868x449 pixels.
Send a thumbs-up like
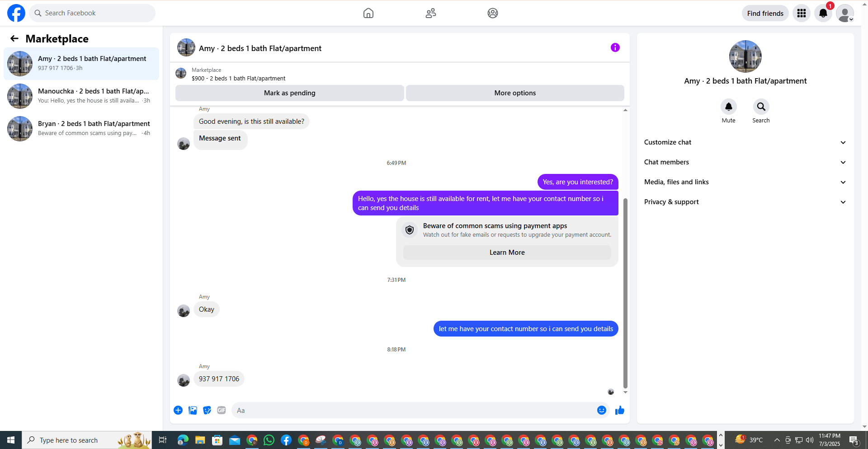point(620,410)
